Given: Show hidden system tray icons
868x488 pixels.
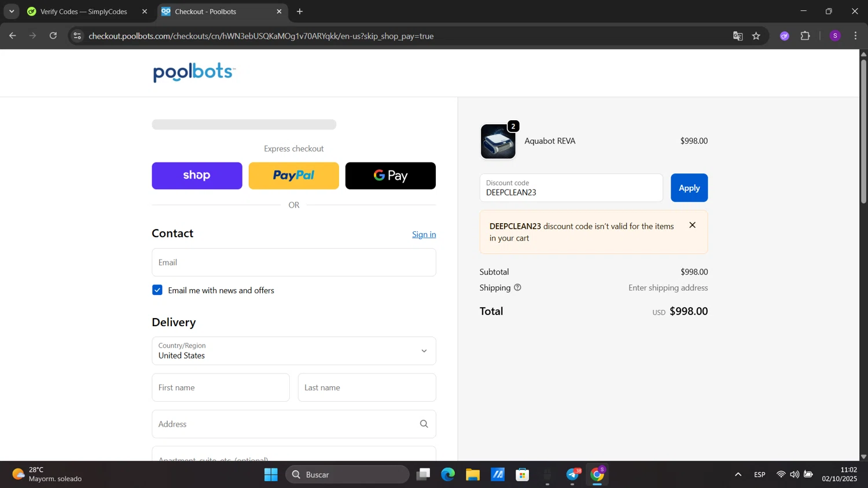Looking at the screenshot, I should [x=738, y=475].
